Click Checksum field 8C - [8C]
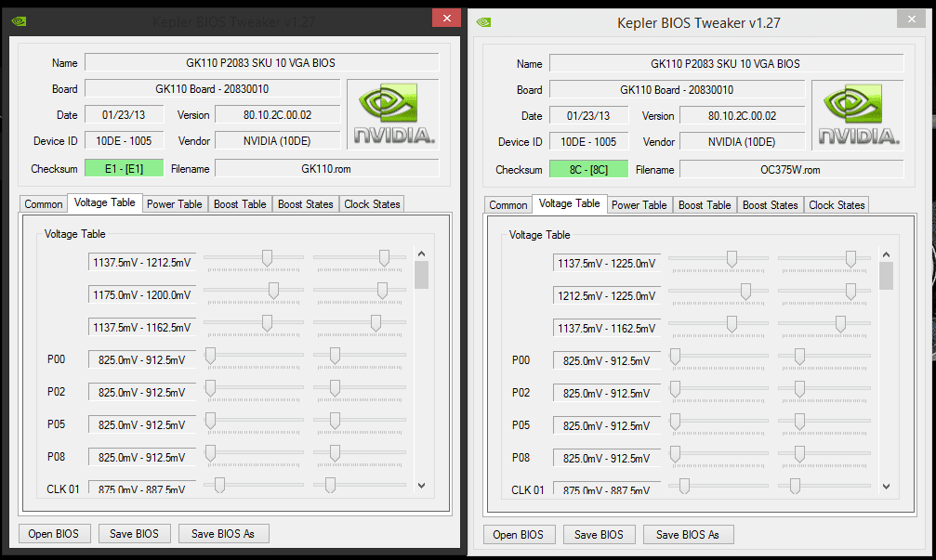The height and width of the screenshot is (560, 936). pyautogui.click(x=588, y=170)
